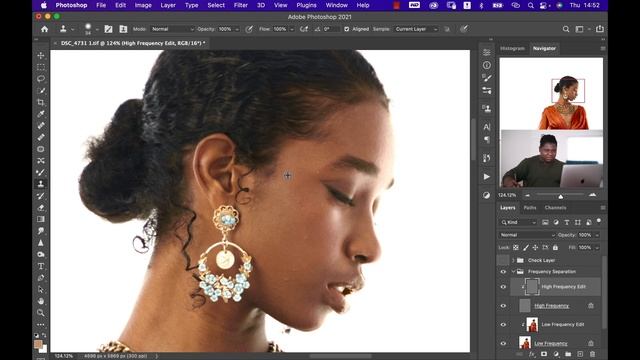Filter layers by pixel layer icon

tap(545, 222)
